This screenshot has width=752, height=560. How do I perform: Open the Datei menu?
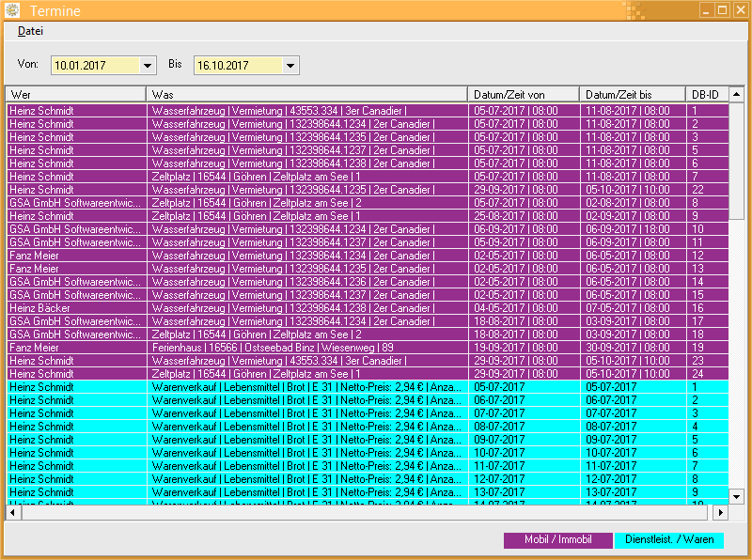[30, 31]
